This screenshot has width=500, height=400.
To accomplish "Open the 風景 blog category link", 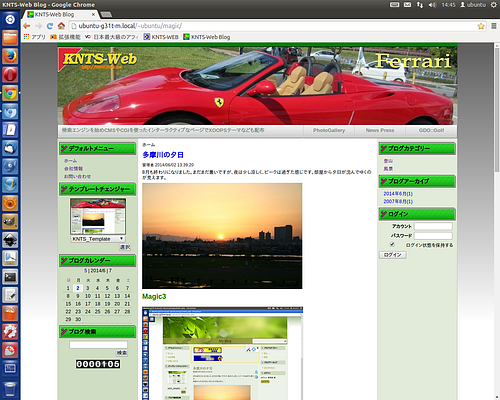I will point(388,169).
